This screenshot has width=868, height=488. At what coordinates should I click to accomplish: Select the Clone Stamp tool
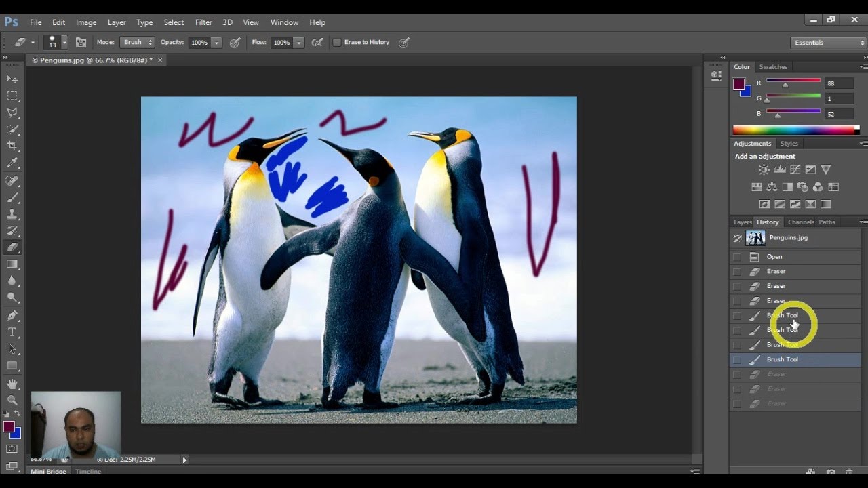pos(12,214)
